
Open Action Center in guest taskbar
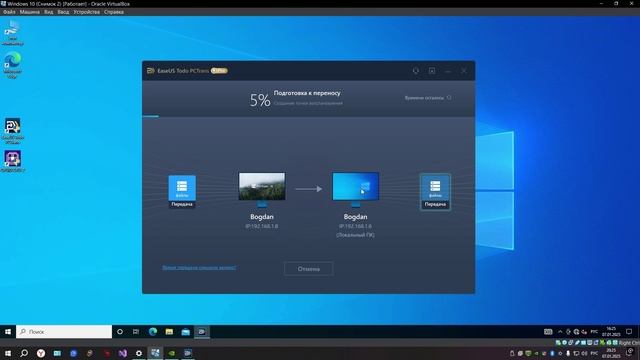(x=629, y=332)
